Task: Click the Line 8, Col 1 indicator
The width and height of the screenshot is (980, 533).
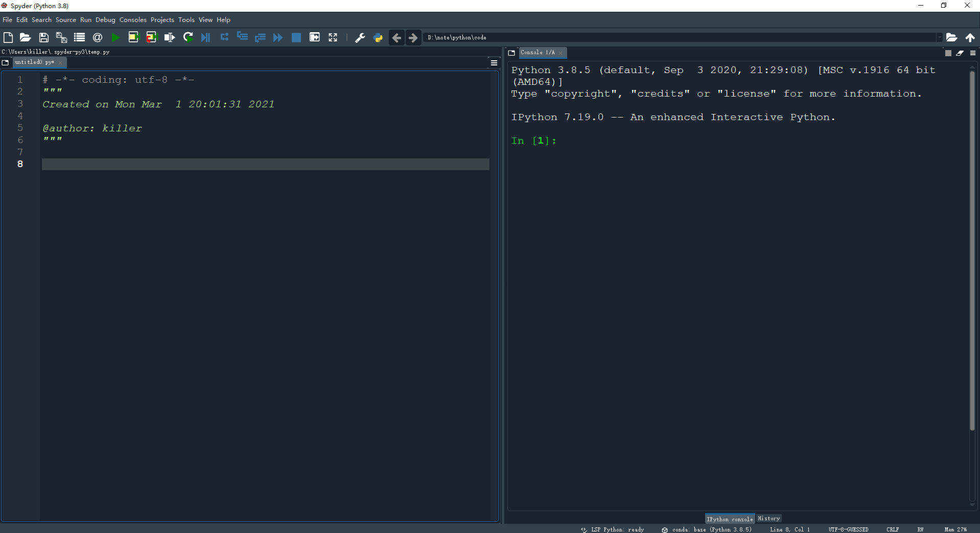Action: (790, 529)
